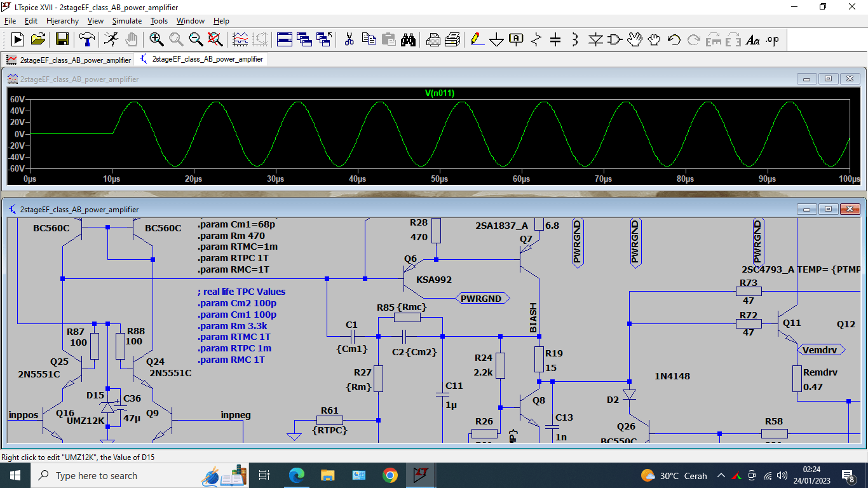Open the View menu
Viewport: 868px width, 488px height.
(x=95, y=21)
